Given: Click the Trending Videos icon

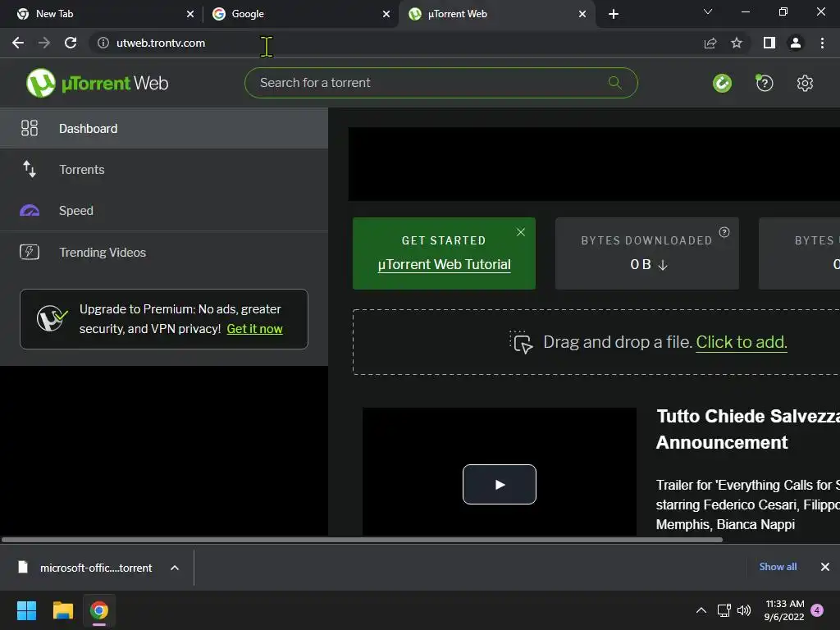Looking at the screenshot, I should pyautogui.click(x=30, y=252).
